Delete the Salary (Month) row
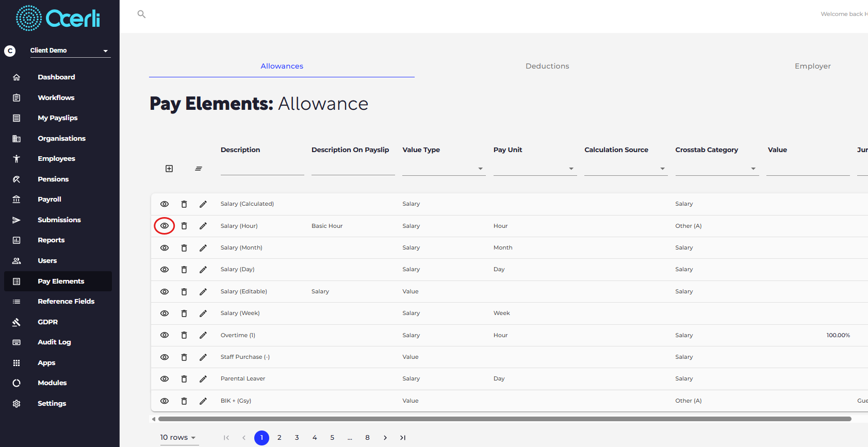868x447 pixels. tap(184, 248)
